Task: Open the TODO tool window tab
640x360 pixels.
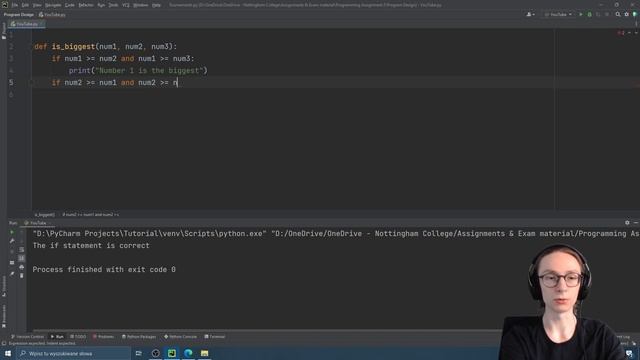Action: 78,337
